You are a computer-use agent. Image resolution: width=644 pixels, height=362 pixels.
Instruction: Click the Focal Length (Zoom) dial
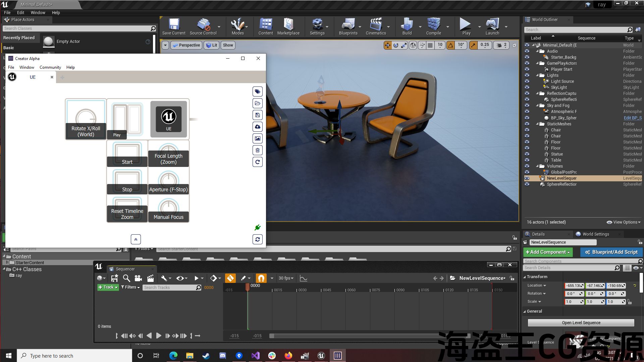(168, 154)
